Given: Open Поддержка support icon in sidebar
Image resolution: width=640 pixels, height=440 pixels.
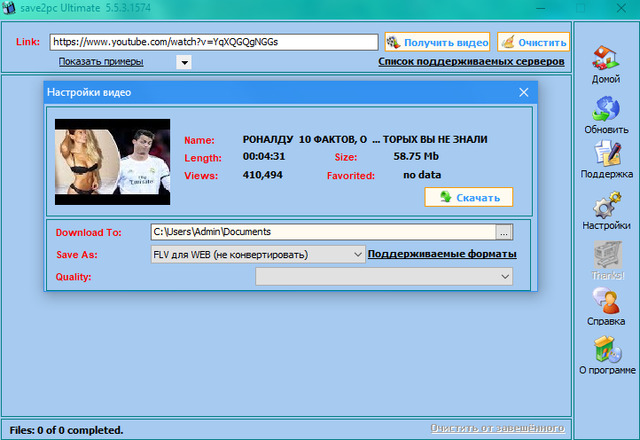Looking at the screenshot, I should click(606, 154).
